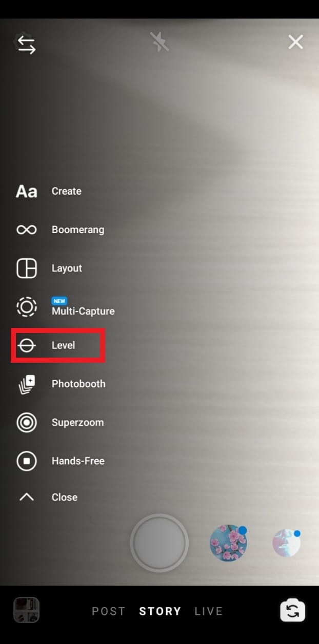The width and height of the screenshot is (319, 644).
Task: Tap the Create Aa icon
Action: click(27, 192)
